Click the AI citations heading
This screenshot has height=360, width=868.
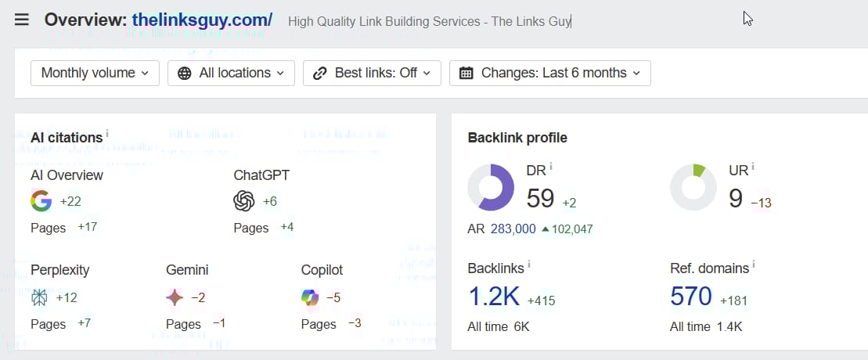point(67,138)
